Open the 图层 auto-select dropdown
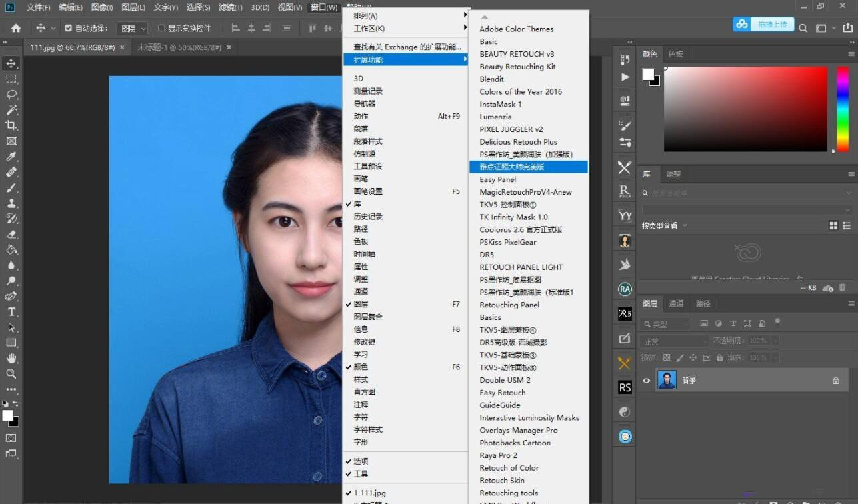 pos(133,28)
